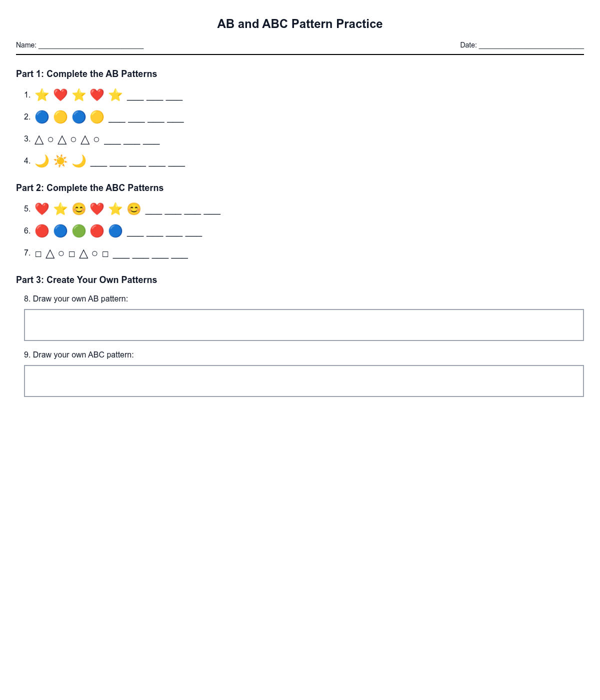Image resolution: width=600 pixels, height=700 pixels.
Task: Click the first yellow circle in pattern 2
Action: [x=60, y=117]
